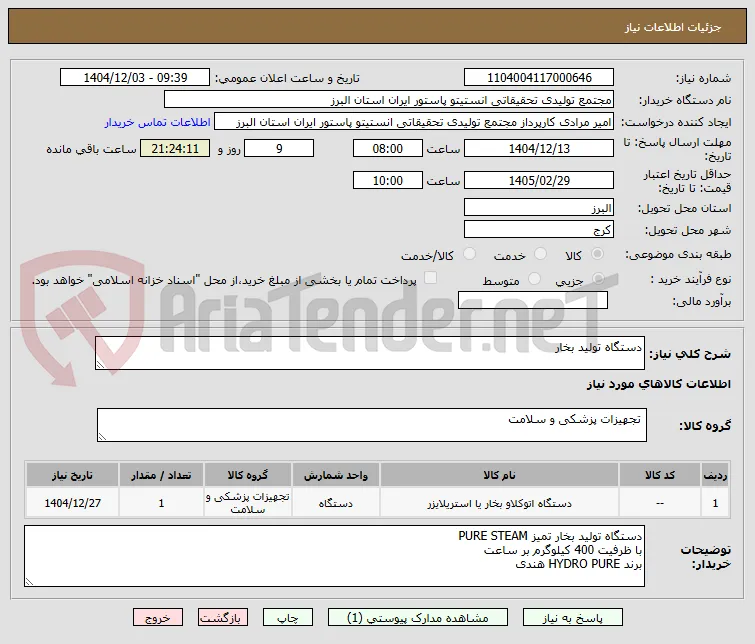Click the 400 کیلوگرم بر ساعت capacity line

click(562, 550)
